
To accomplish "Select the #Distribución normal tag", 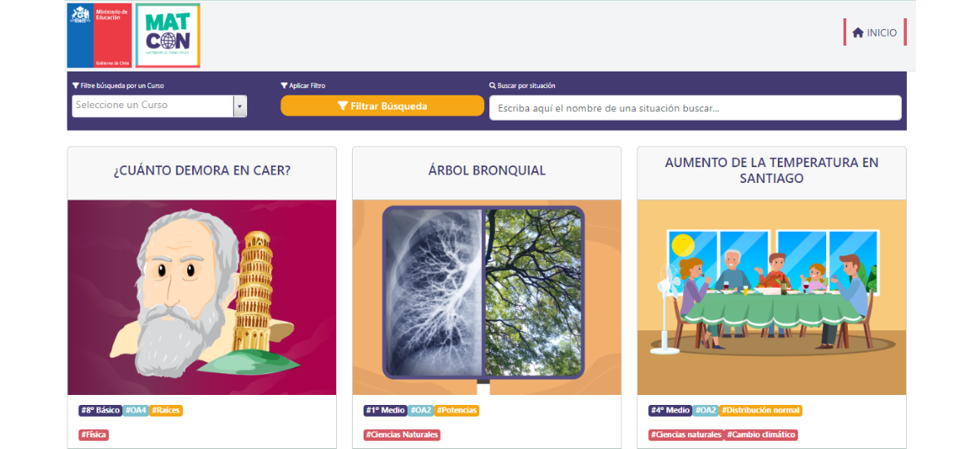I will [760, 410].
